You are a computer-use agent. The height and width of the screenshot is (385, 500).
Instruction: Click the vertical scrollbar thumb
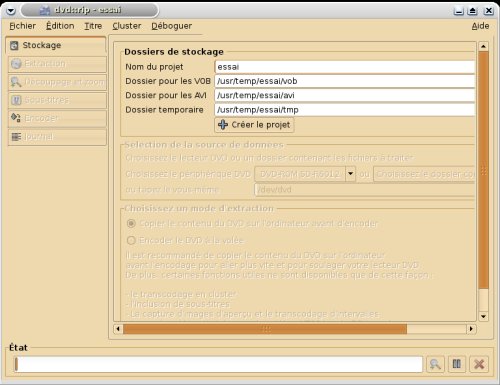[483, 170]
